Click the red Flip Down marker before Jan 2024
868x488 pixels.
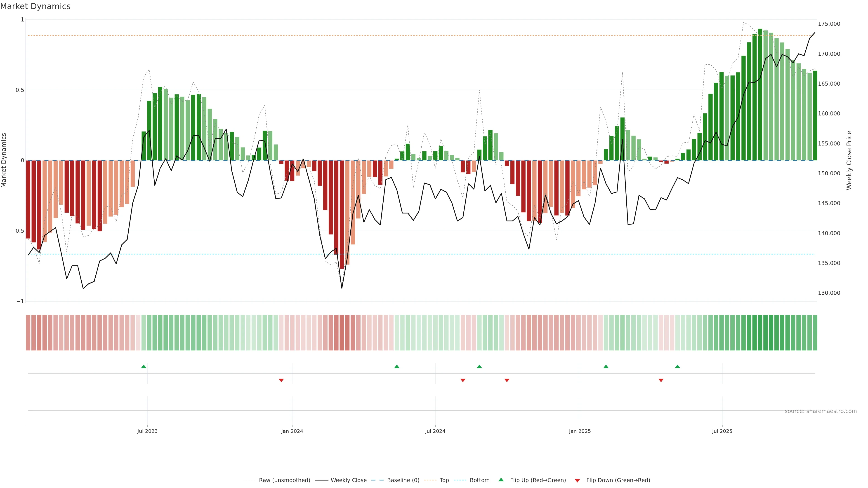coord(281,380)
